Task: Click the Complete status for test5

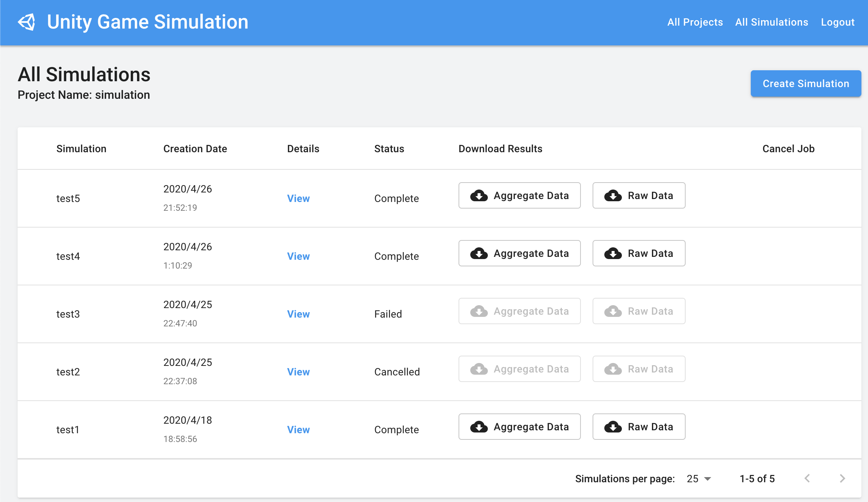Action: point(396,198)
